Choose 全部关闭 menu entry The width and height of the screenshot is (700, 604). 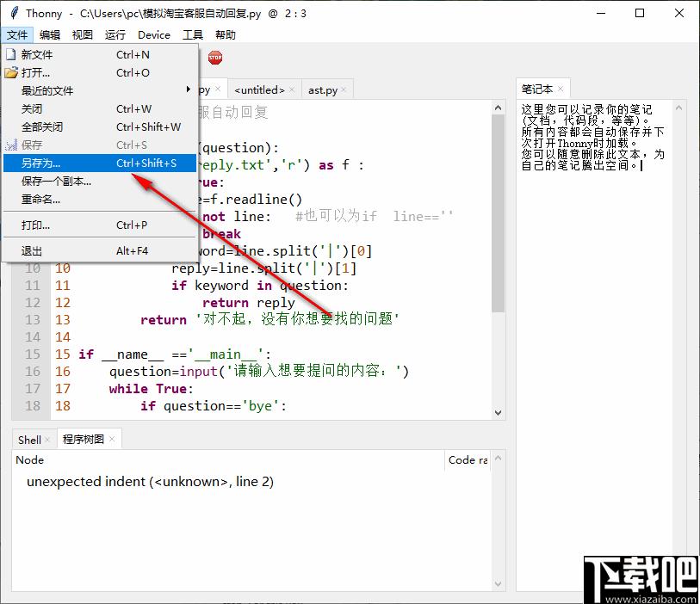100,126
